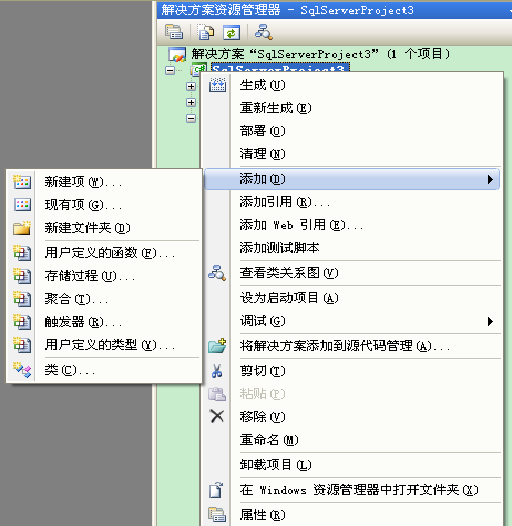The image size is (512, 526).
Task: Click the icon beside 用户定义的类型
Action: [x=22, y=345]
